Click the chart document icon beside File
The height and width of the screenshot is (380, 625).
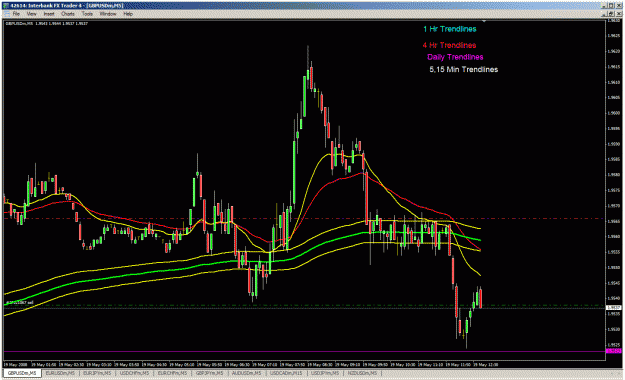6,14
